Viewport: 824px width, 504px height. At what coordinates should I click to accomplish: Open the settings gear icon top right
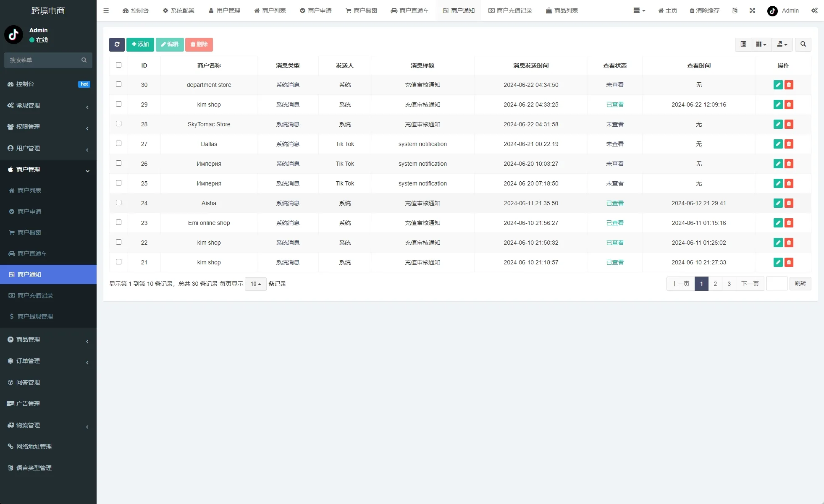point(814,10)
